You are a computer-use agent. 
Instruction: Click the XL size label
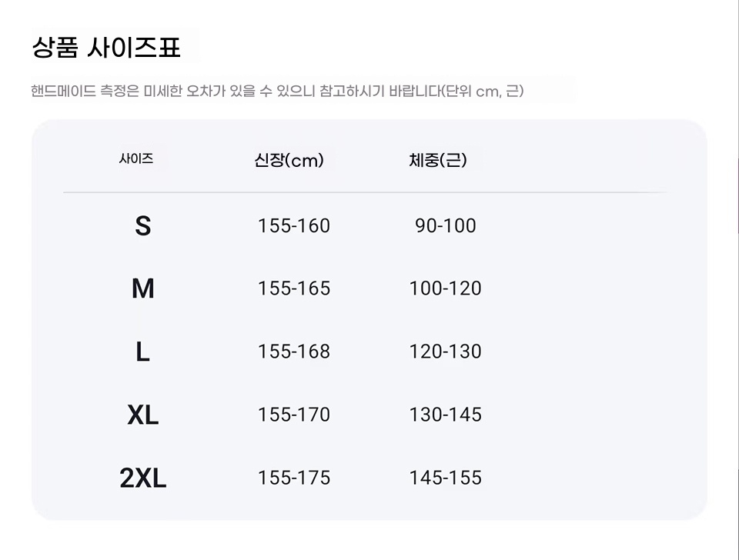pos(142,415)
